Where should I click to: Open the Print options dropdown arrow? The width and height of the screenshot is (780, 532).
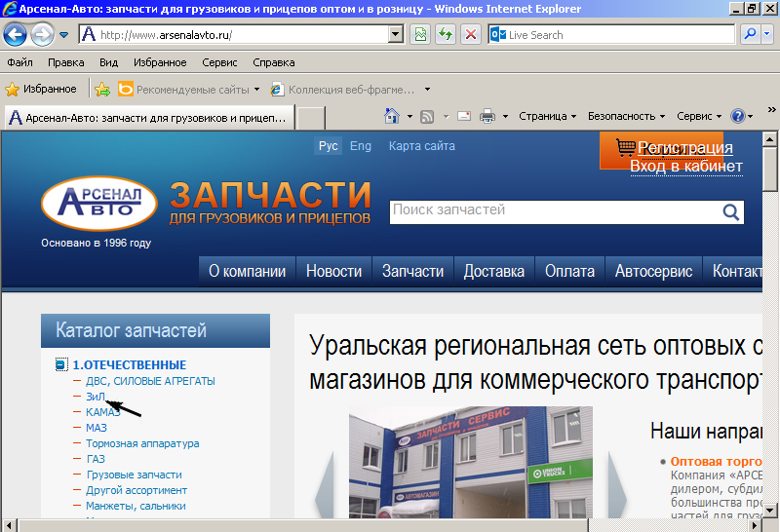(505, 117)
